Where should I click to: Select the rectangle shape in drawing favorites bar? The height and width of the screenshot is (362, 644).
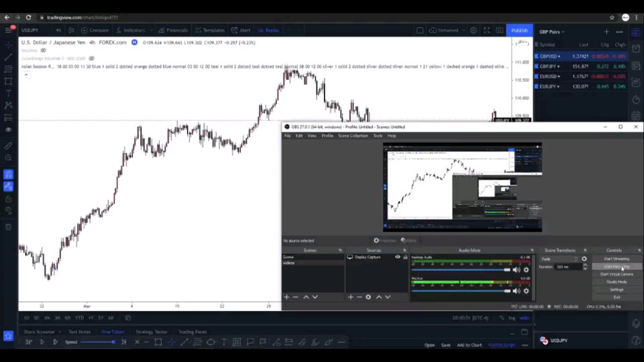tap(158, 342)
